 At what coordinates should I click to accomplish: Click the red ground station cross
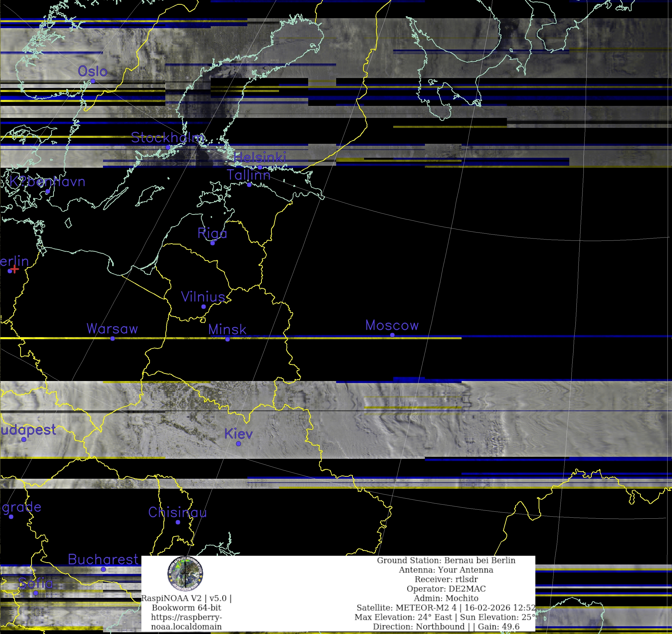[x=14, y=269]
